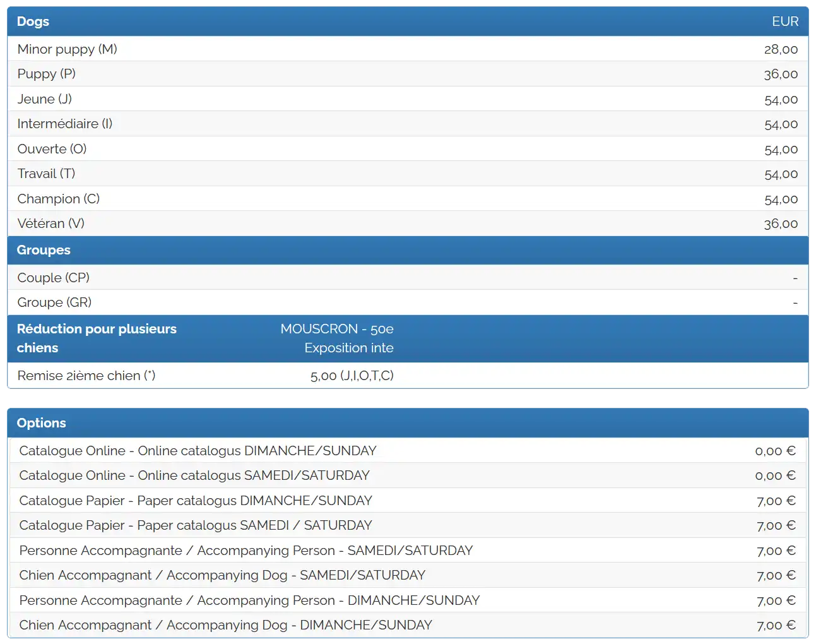Click the 54,00 price in Intermédiaire row
The image size is (816, 644).
[781, 124]
